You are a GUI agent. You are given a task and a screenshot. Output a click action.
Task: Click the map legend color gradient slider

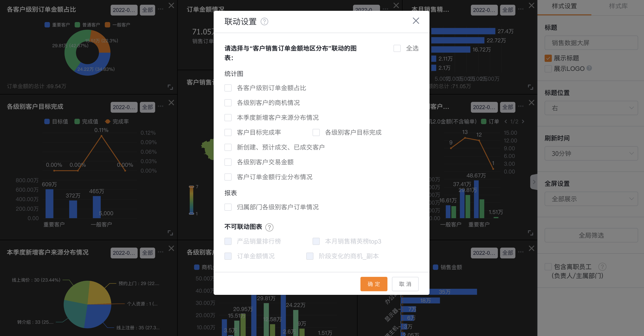[x=192, y=200]
